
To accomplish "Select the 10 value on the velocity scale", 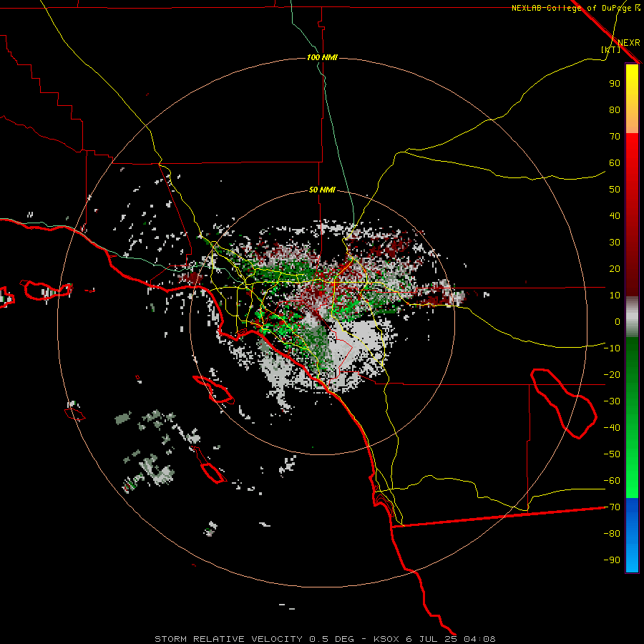I will 615,296.
